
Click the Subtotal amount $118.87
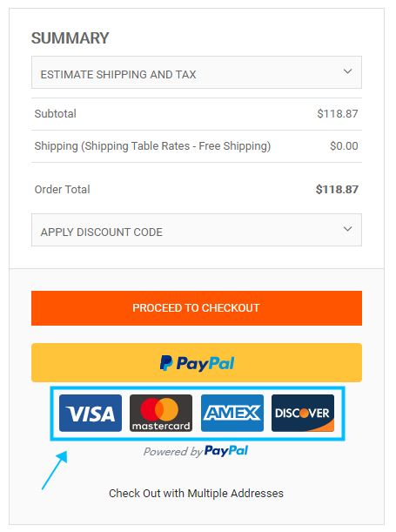click(338, 114)
